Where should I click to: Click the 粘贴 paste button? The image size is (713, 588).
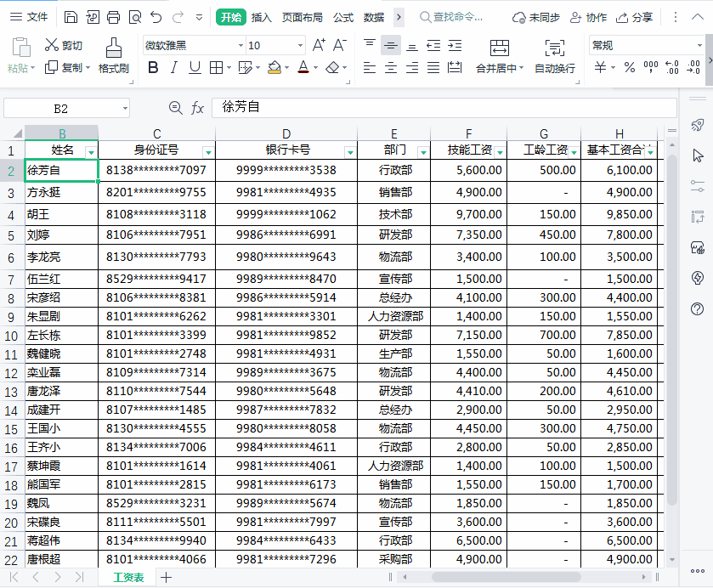pos(21,55)
